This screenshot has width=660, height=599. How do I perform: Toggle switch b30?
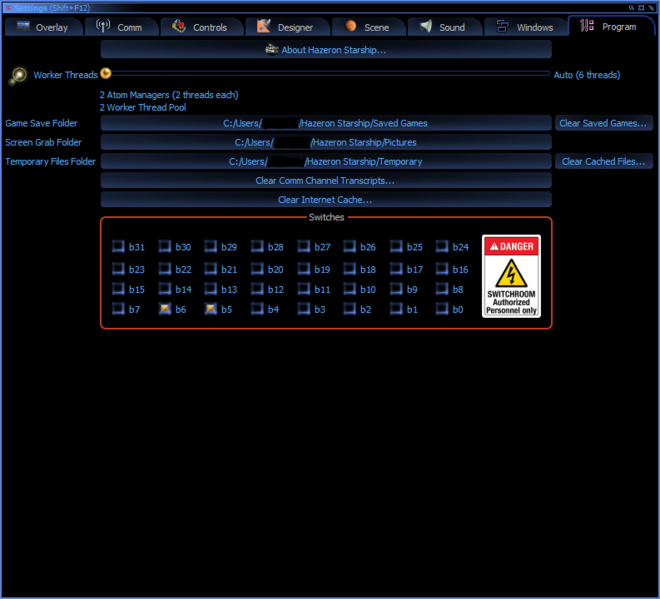point(165,246)
